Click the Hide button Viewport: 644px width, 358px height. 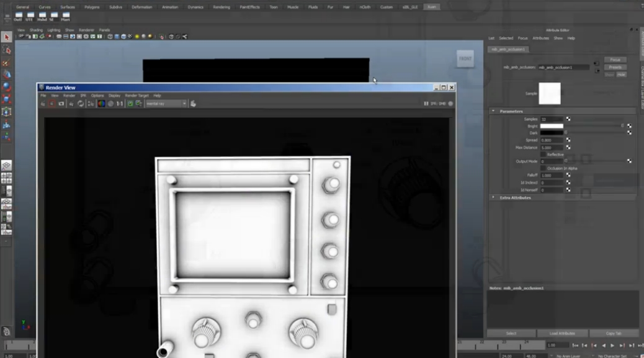621,74
